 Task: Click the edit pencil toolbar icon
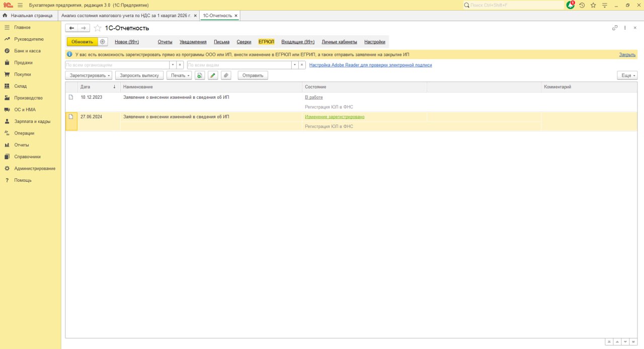[213, 76]
